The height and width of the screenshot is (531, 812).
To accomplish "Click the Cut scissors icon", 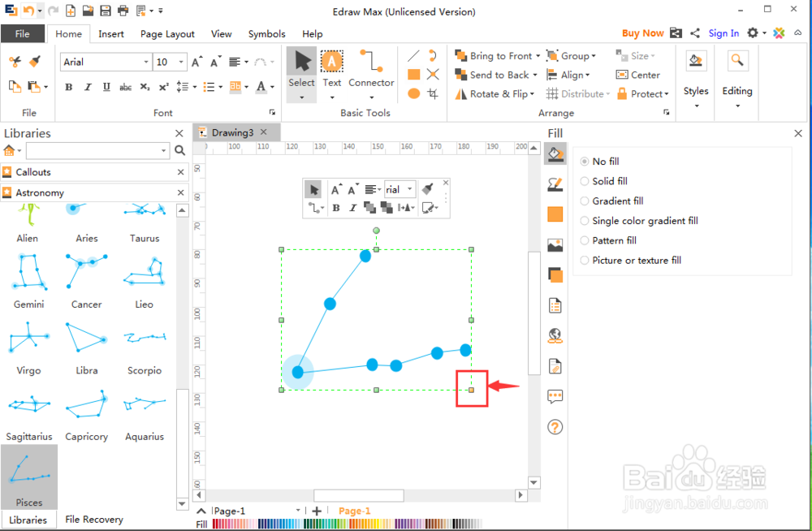I will (15, 62).
